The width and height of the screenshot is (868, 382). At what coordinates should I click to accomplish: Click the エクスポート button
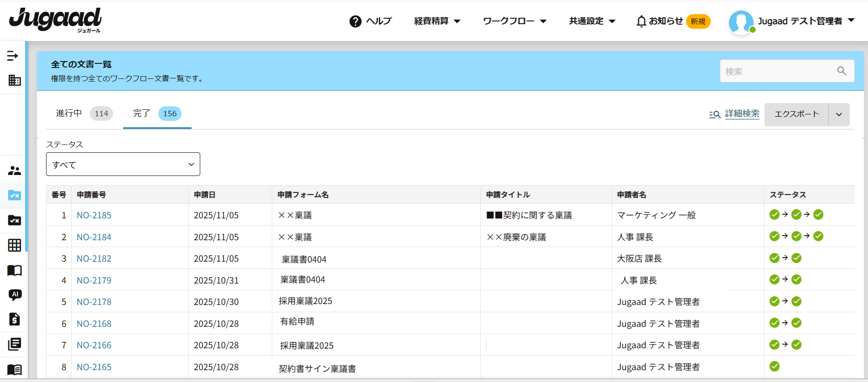(x=796, y=114)
